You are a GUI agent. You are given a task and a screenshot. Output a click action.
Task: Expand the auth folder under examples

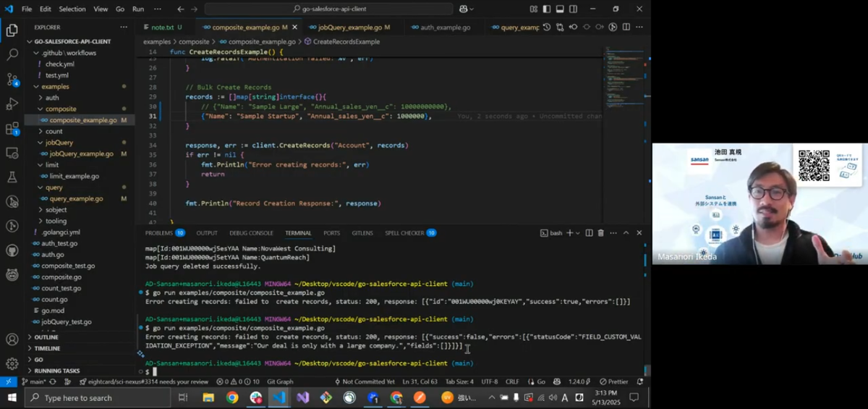pyautogui.click(x=52, y=98)
